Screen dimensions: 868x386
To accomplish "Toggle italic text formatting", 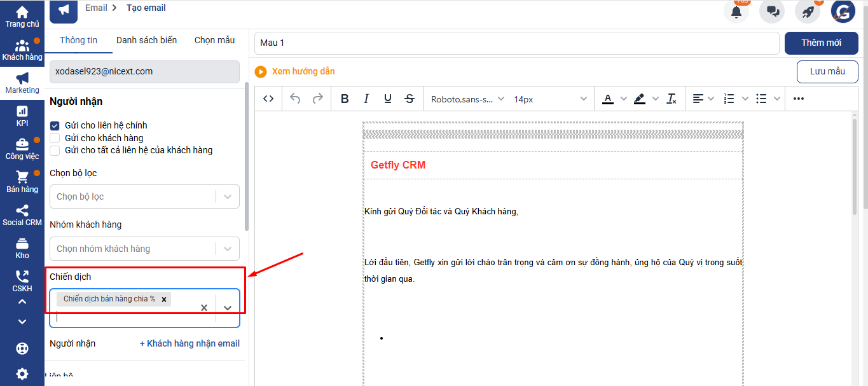I will pyautogui.click(x=366, y=99).
